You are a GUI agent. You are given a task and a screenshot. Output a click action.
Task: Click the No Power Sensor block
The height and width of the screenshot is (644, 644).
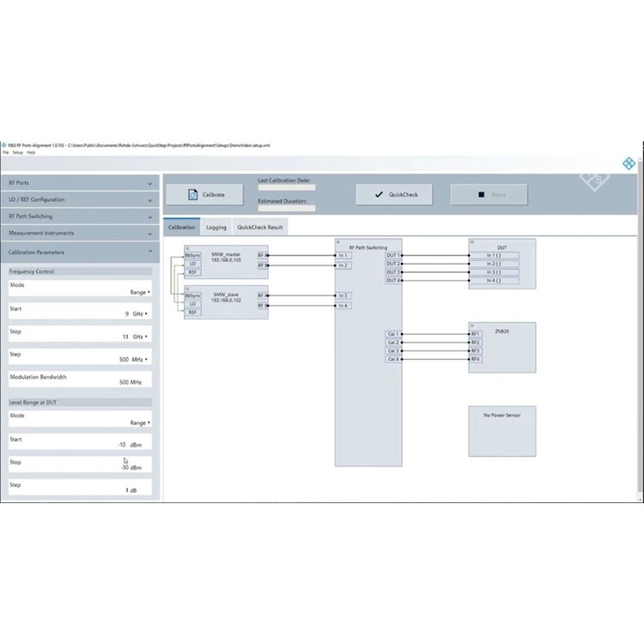pos(502,431)
